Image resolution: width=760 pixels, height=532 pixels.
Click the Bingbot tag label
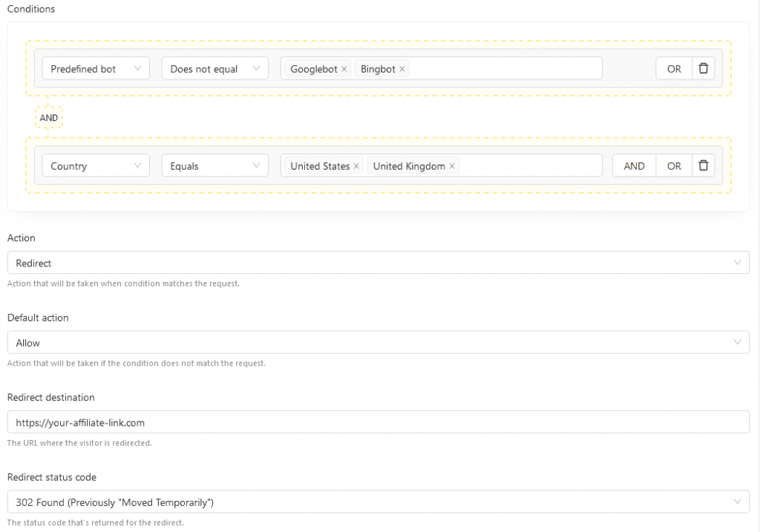point(378,69)
